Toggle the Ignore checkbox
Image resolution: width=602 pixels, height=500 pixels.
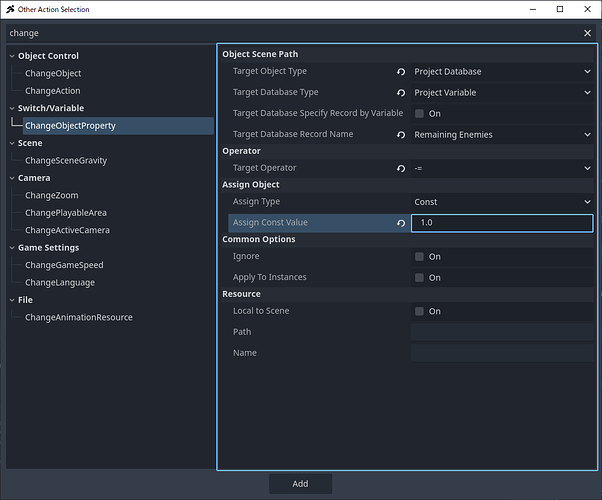click(x=420, y=257)
